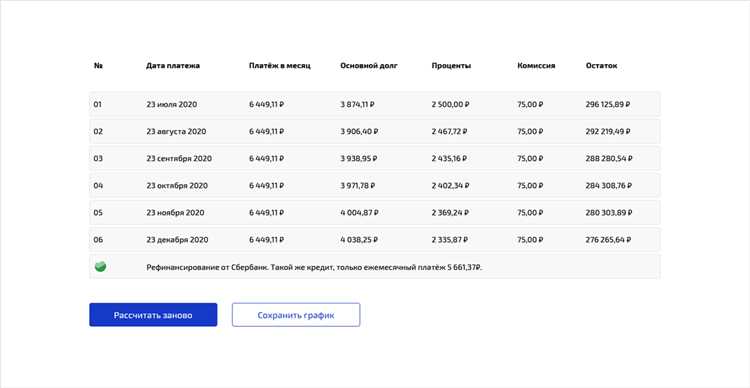Click row number 05
Viewport: 750px width, 388px height.
[98, 212]
